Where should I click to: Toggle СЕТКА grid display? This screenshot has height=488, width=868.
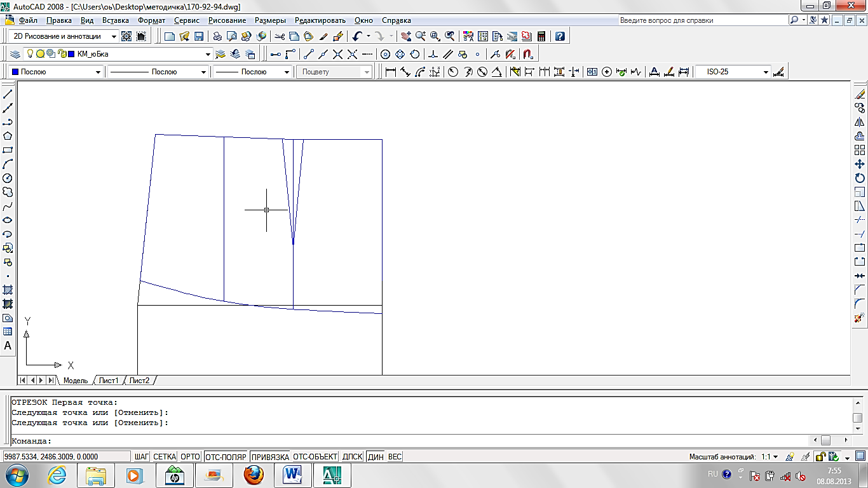(x=165, y=457)
